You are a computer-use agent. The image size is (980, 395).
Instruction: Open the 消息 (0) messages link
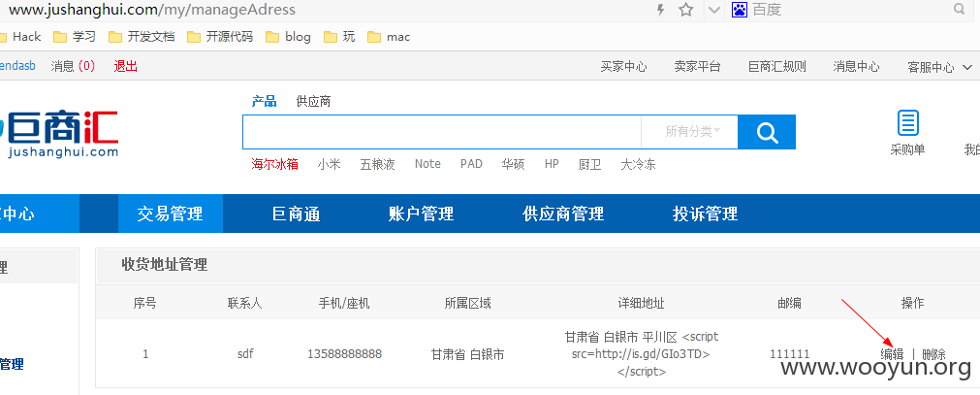(73, 66)
